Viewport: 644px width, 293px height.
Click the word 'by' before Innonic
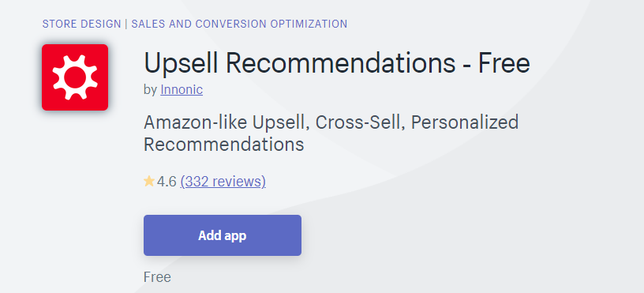pyautogui.click(x=150, y=89)
